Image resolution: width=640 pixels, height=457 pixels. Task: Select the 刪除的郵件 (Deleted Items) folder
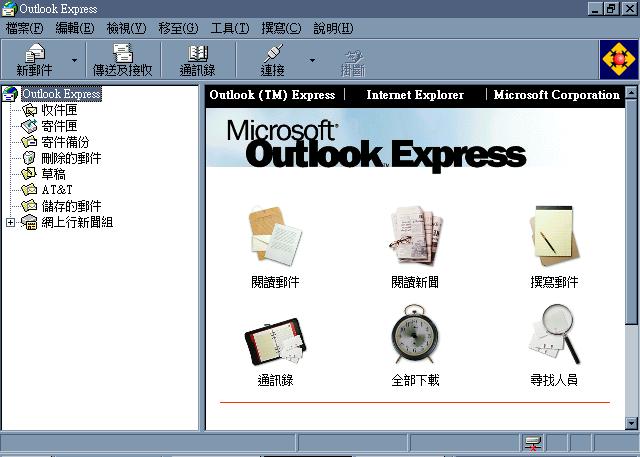click(x=71, y=158)
